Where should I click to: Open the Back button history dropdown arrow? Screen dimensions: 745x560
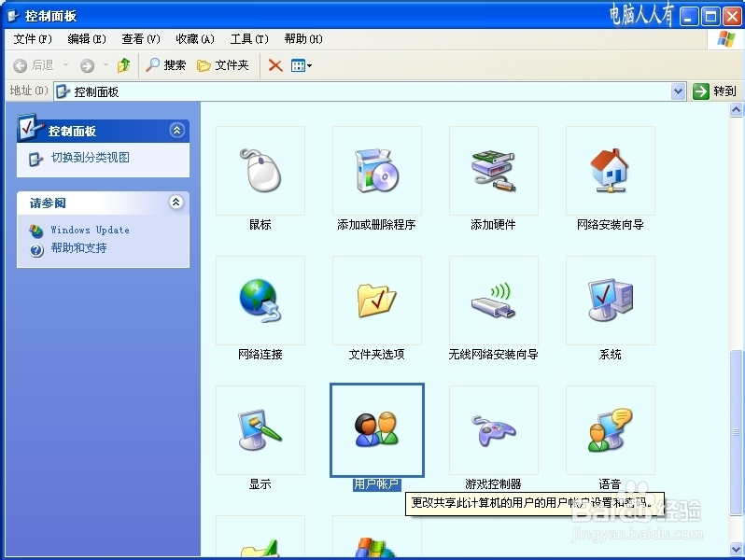pyautogui.click(x=66, y=65)
